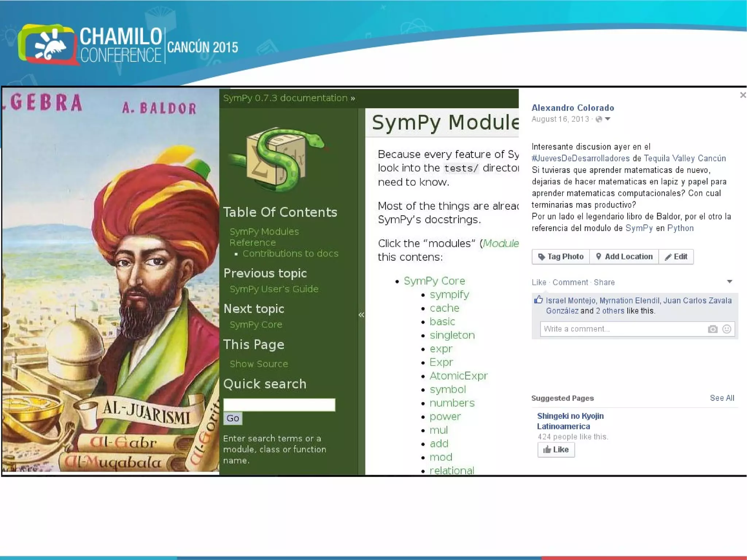Open the privacy audience dropdown arrow
The width and height of the screenshot is (747, 560).
(608, 119)
